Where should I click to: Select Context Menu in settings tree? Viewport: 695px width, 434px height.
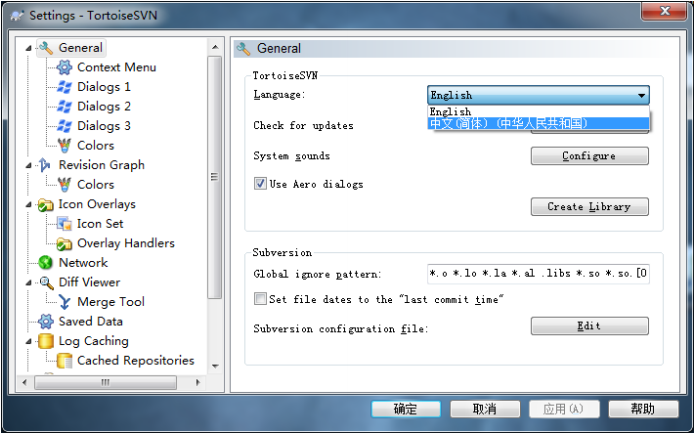pyautogui.click(x=117, y=67)
